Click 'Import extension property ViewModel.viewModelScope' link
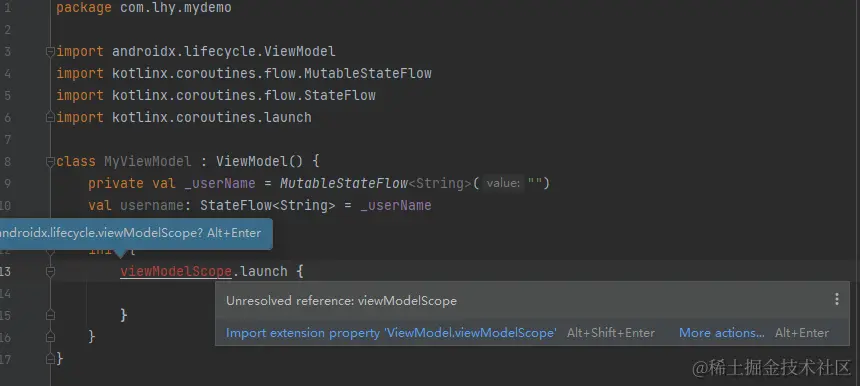 391,333
